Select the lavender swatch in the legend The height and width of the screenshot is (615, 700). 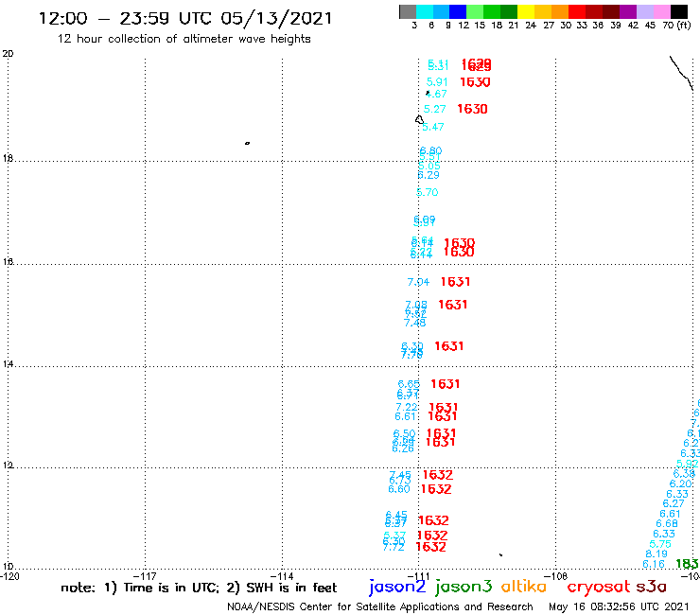(644, 11)
